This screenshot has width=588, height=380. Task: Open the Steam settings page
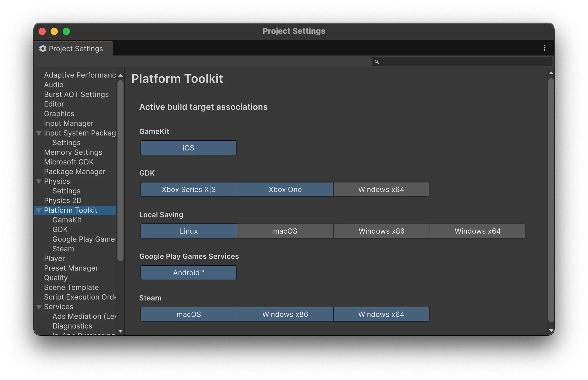63,249
